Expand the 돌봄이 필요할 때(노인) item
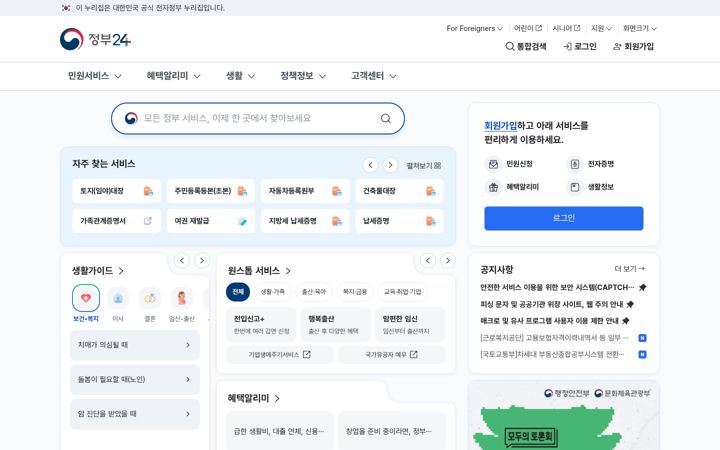720x450 pixels. (x=135, y=379)
